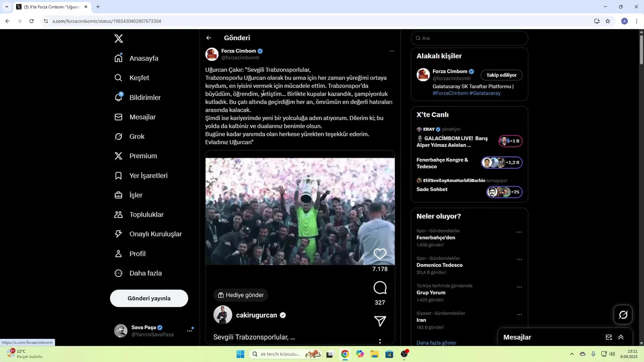644x362 pixels.
Task: Expand Daha fazla menu
Action: tap(138, 274)
